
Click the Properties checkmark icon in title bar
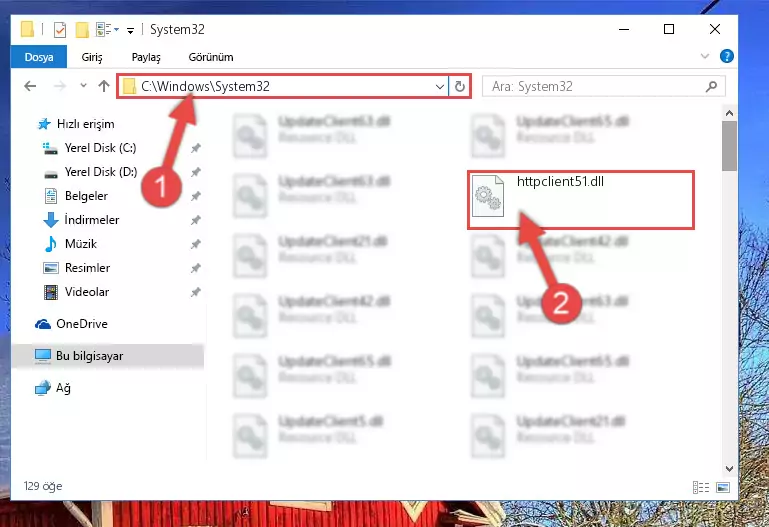60,30
